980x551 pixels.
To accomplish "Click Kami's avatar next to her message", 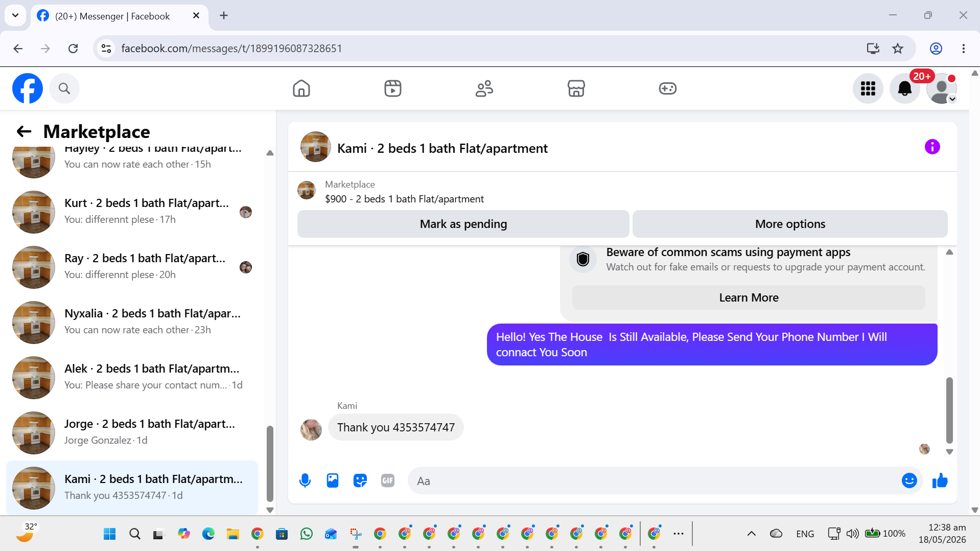I will click(x=311, y=429).
